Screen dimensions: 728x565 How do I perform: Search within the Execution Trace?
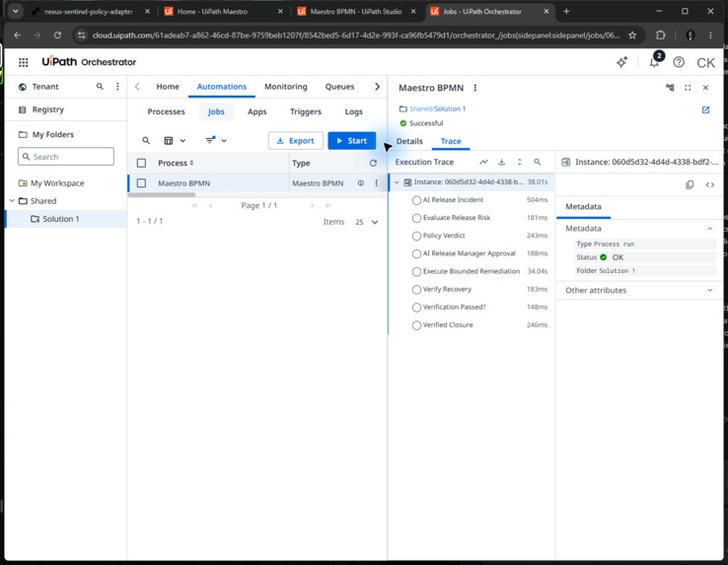(538, 162)
